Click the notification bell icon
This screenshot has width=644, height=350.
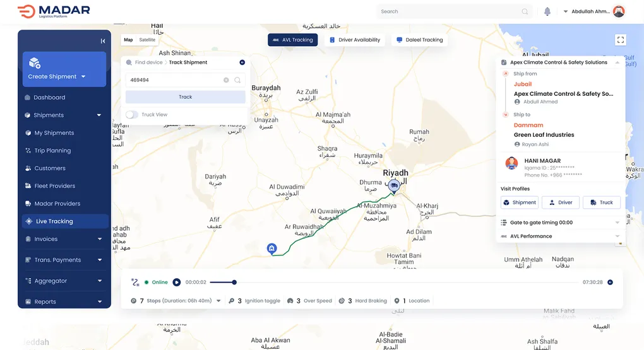pos(547,11)
